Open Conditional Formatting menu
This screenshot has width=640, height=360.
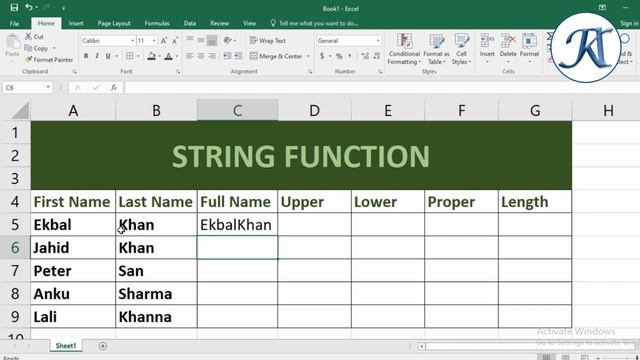404,49
